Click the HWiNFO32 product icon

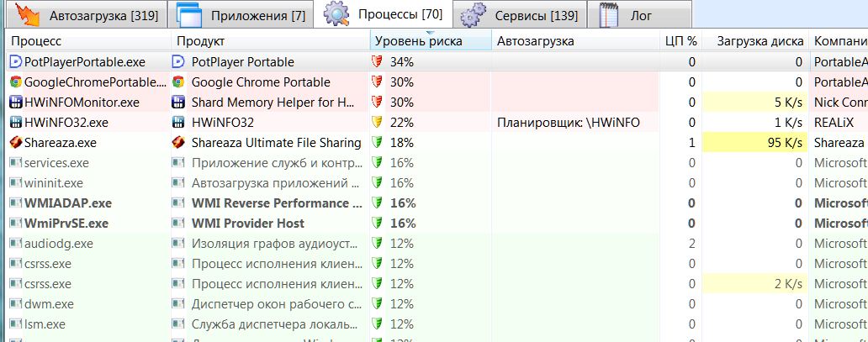[178, 123]
